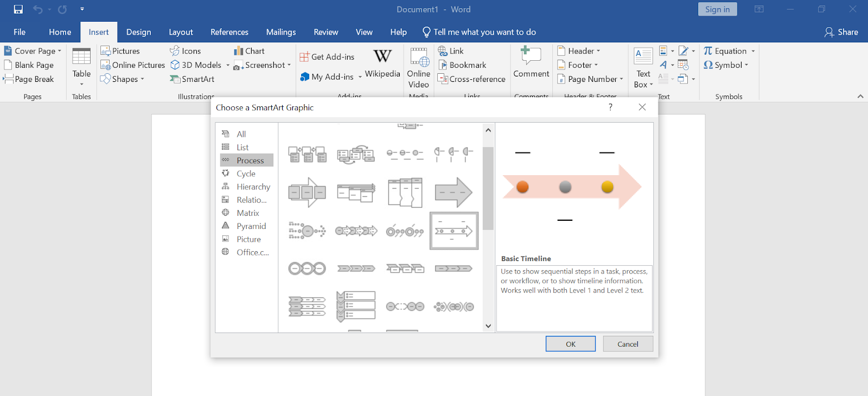Open the Header dropdown

[579, 51]
